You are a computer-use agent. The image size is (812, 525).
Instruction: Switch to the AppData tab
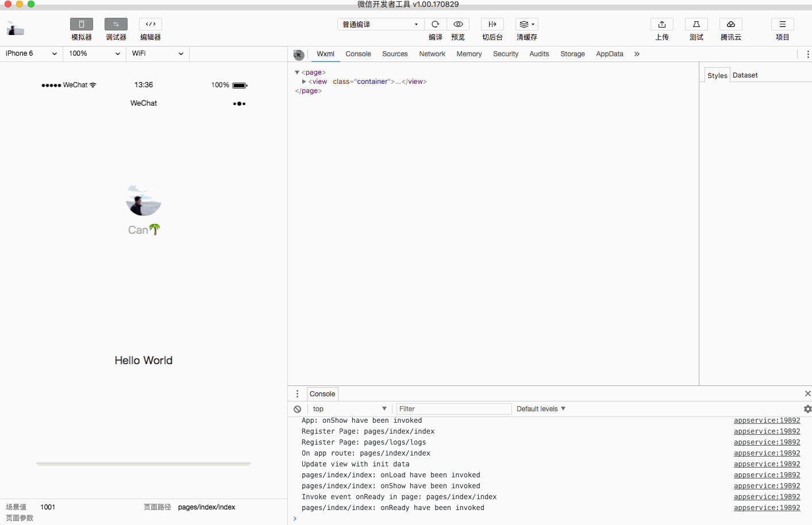pos(610,54)
